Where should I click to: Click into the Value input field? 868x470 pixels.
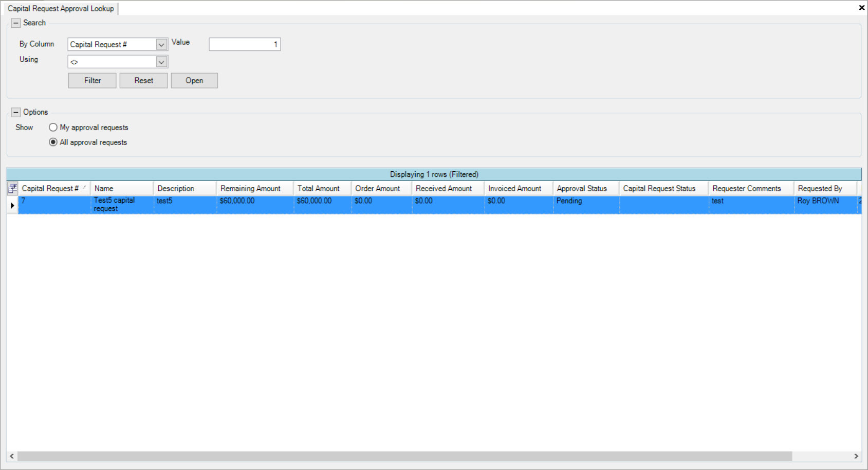(245, 44)
